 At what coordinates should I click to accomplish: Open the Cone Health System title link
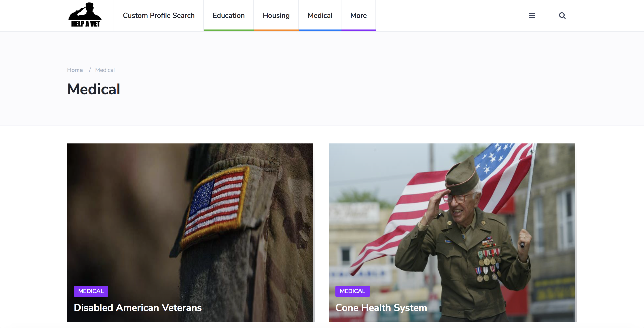pyautogui.click(x=381, y=307)
